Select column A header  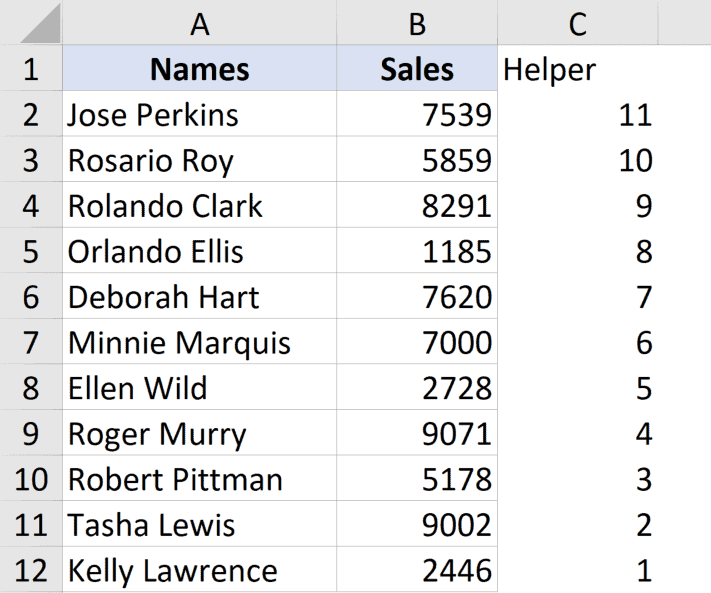click(199, 23)
